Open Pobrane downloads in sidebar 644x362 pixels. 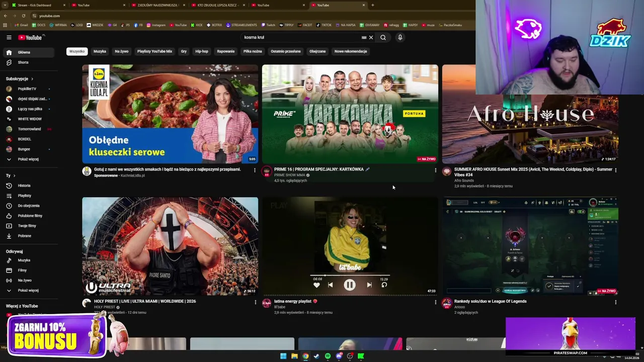[24, 236]
